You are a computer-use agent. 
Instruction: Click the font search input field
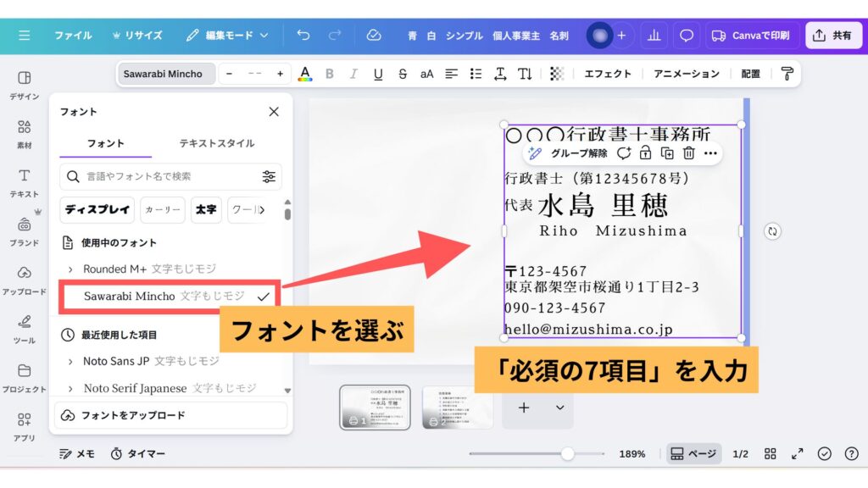(x=170, y=176)
